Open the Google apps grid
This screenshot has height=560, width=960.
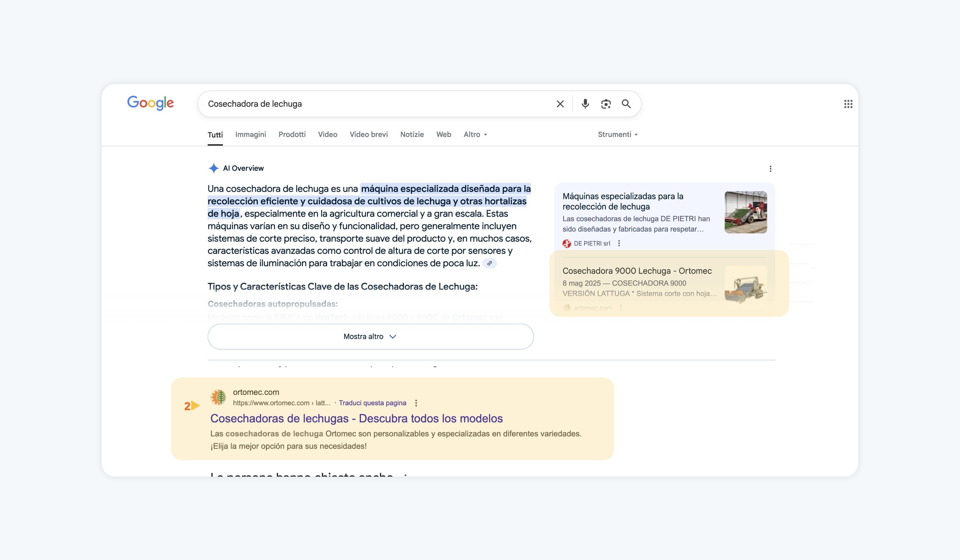click(848, 104)
